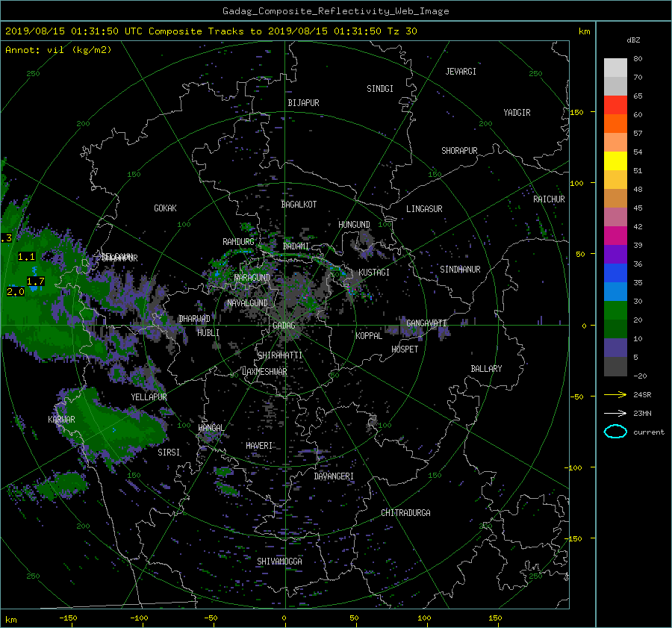Click the RAMDURG label
This screenshot has width=672, height=628.
[238, 242]
